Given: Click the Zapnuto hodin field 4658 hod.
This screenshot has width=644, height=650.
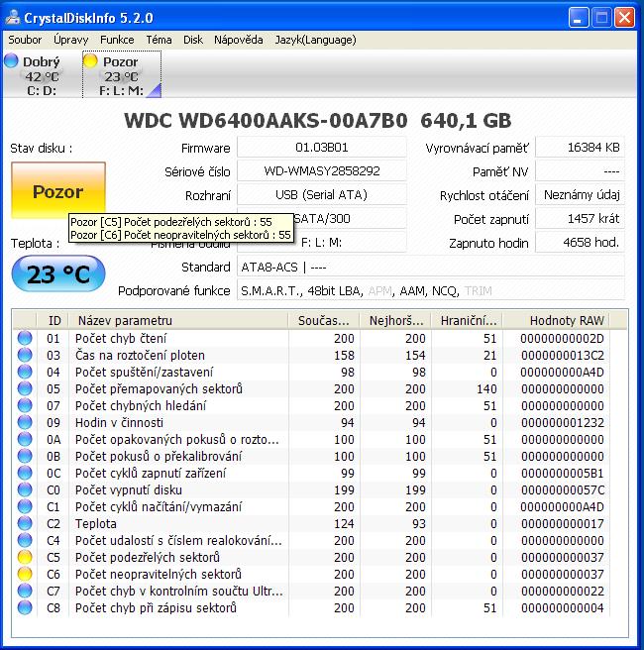Looking at the screenshot, I should click(x=580, y=242).
